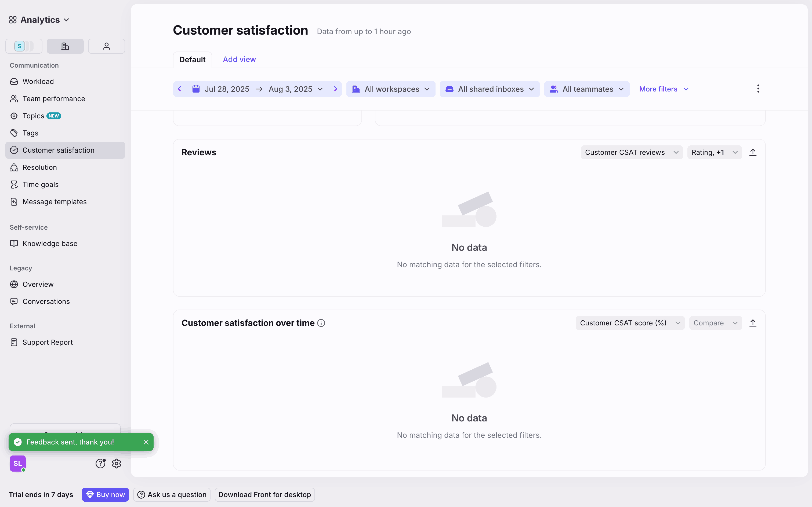The height and width of the screenshot is (507, 812).
Task: Select the Default view tab
Action: (x=192, y=60)
